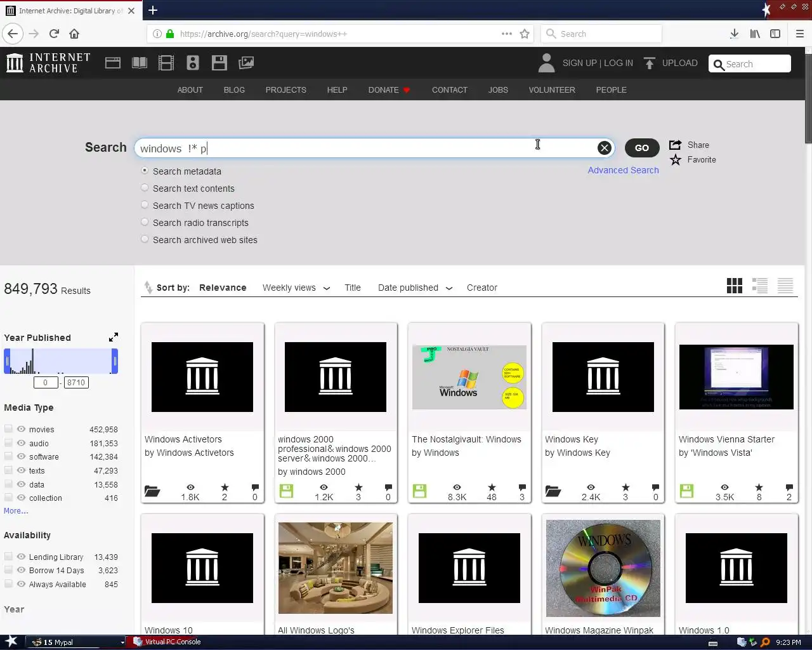Open the DONATE menu item
Image resolution: width=812 pixels, height=650 pixels.
click(x=389, y=90)
